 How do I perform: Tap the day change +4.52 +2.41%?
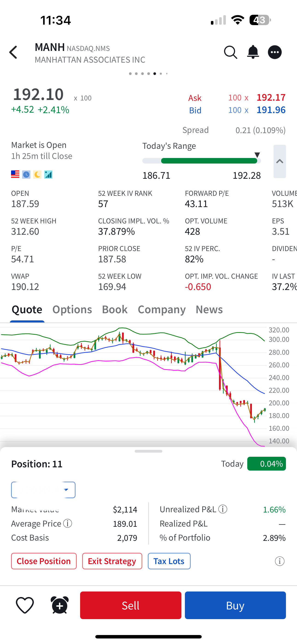[40, 109]
